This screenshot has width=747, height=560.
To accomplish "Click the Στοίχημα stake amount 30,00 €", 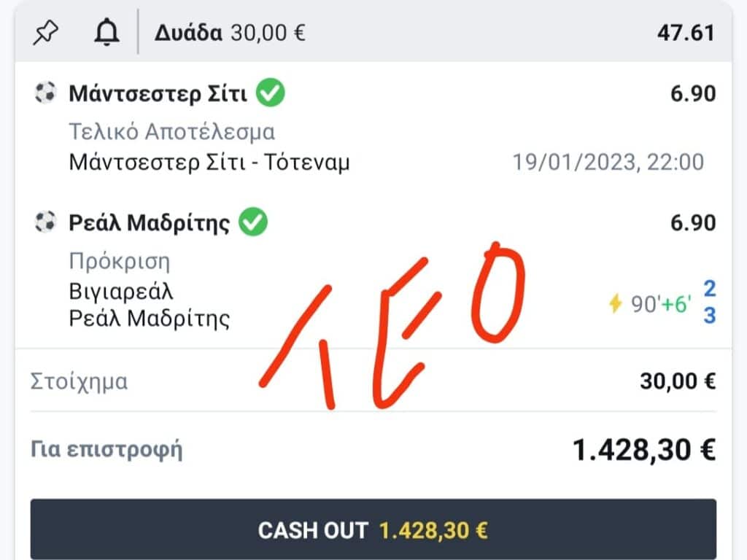I will [677, 381].
